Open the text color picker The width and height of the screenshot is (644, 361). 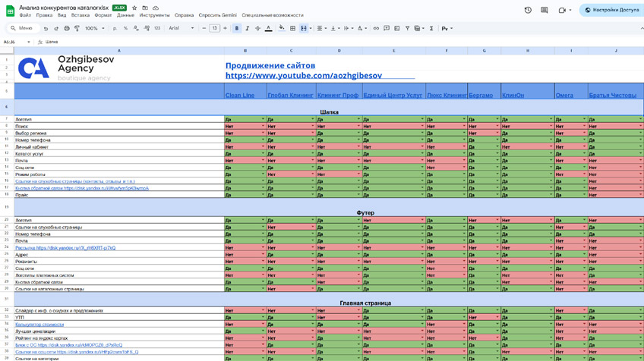(268, 29)
